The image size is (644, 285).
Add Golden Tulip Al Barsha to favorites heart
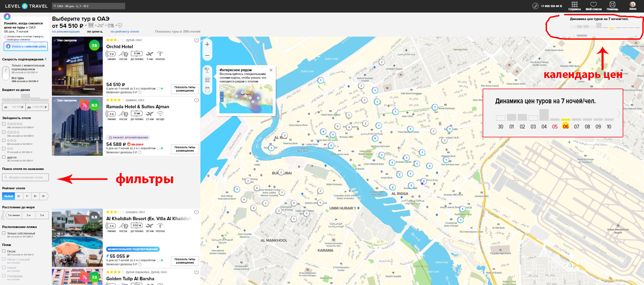196,272
